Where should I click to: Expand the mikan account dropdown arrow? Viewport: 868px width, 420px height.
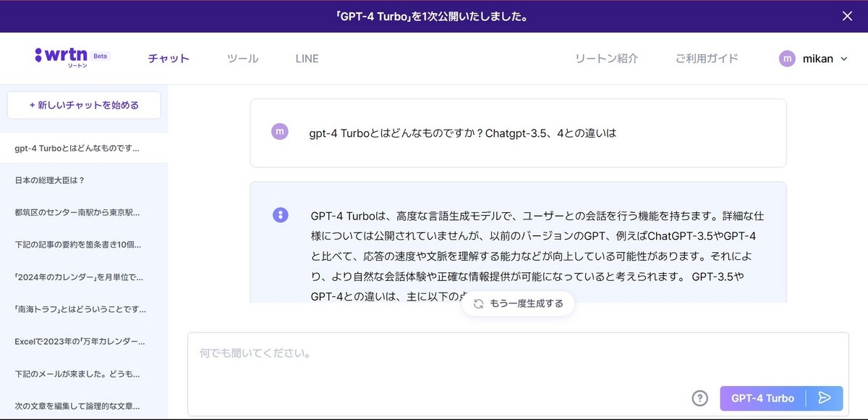coord(843,59)
